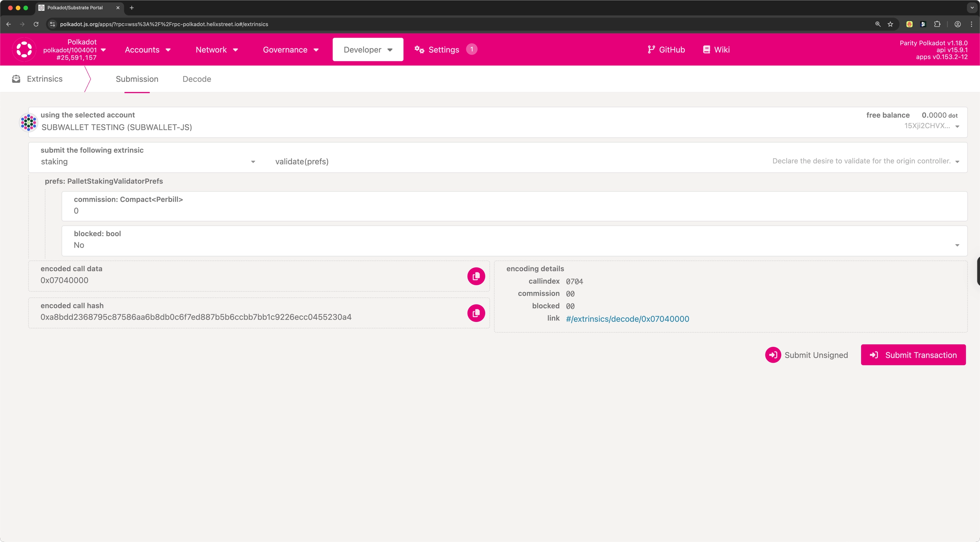Switch to the Decode tab
This screenshot has width=980, height=542.
[197, 79]
